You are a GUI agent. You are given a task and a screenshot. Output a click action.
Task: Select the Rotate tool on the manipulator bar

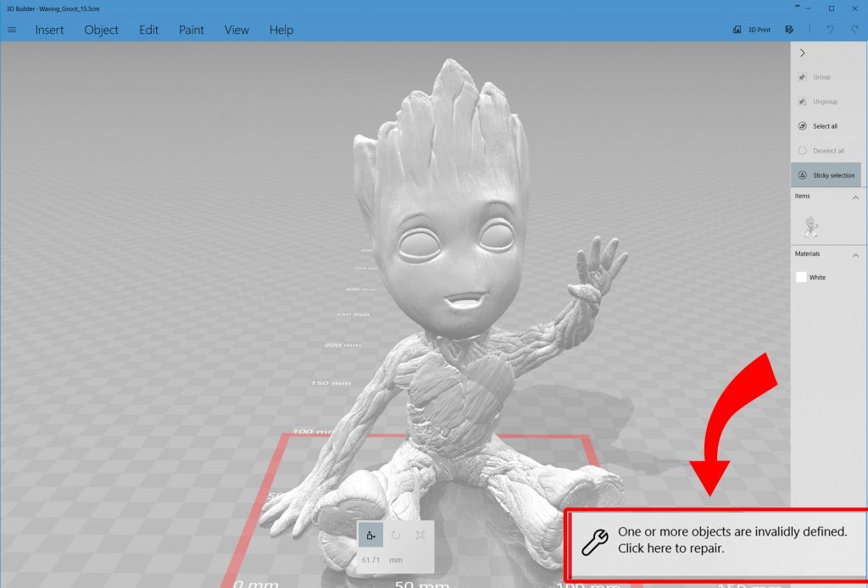pyautogui.click(x=396, y=534)
